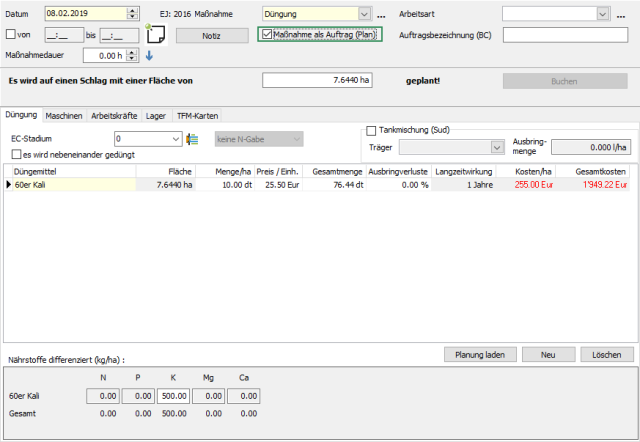Toggle the 'von' time checkbox
The width and height of the screenshot is (640, 442).
point(11,35)
